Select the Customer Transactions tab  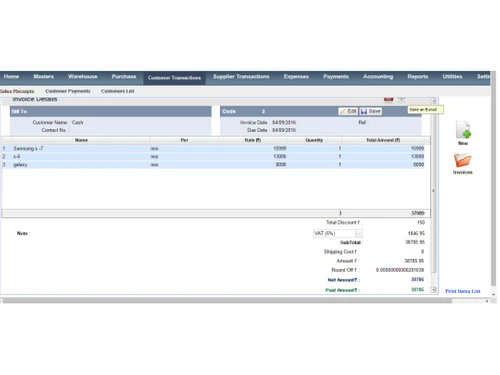point(174,78)
